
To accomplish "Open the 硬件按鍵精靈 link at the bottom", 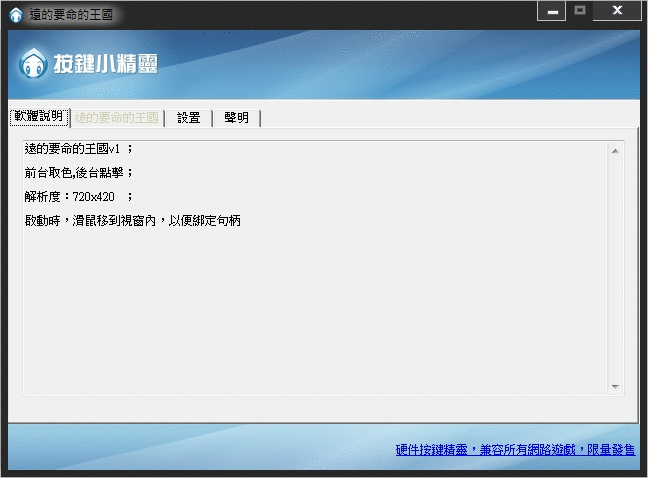I will click(x=514, y=451).
